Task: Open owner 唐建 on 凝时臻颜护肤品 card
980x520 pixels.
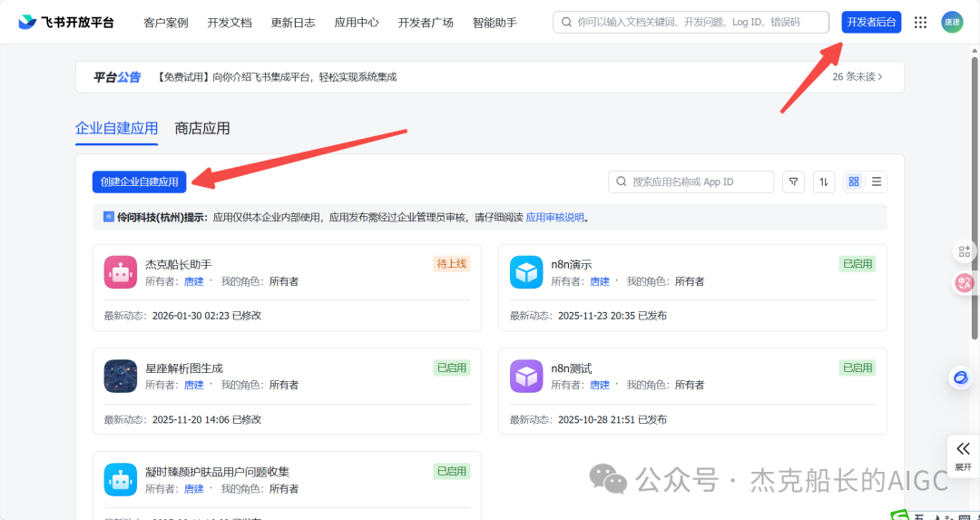Action: [194, 489]
